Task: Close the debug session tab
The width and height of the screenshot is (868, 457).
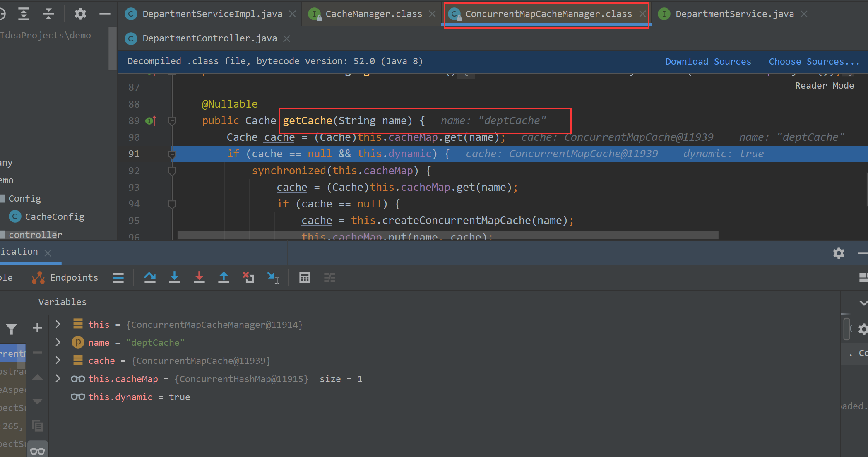Action: (x=48, y=253)
